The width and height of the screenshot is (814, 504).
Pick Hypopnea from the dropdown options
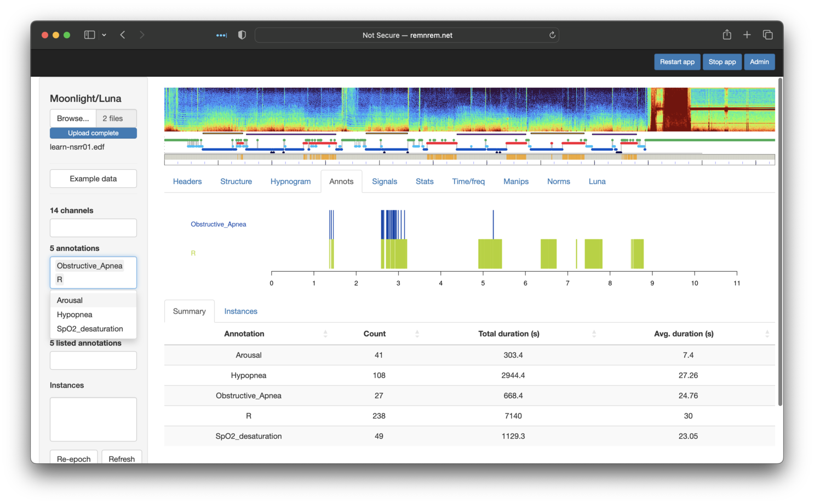(74, 314)
